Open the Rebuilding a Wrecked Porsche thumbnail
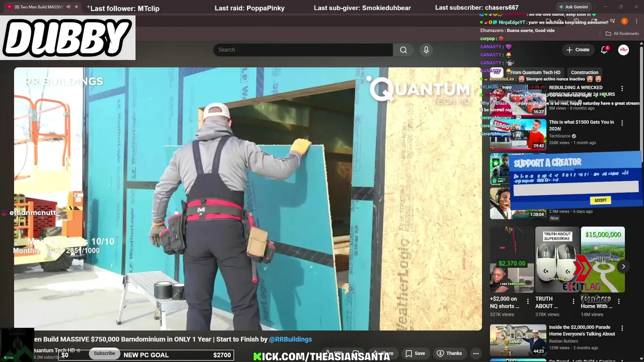Image resolution: width=644 pixels, height=362 pixels. (518, 100)
